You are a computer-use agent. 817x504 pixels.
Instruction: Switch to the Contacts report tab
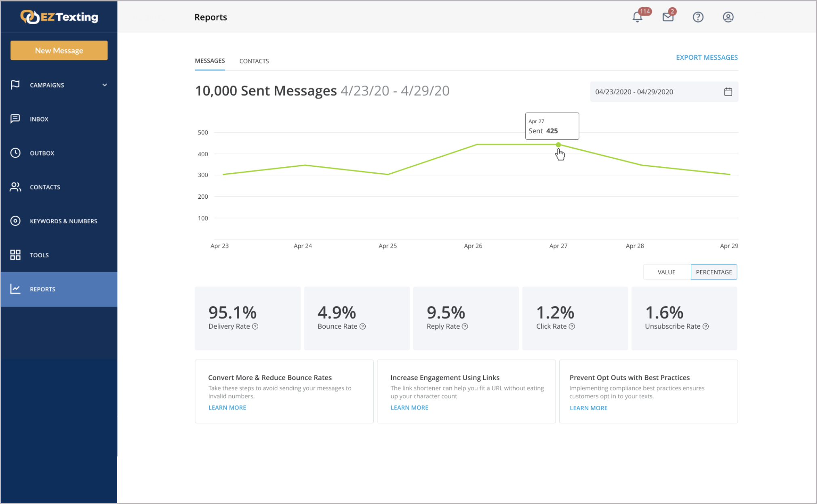(x=254, y=61)
